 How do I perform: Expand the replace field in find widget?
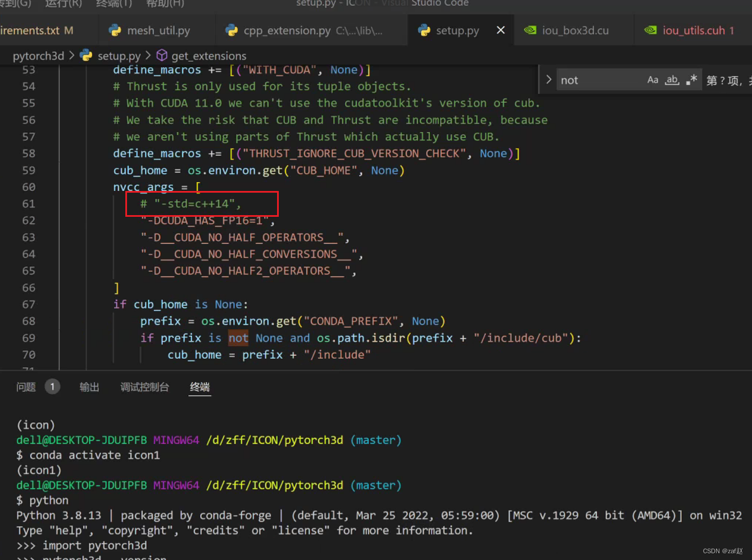[x=548, y=79]
